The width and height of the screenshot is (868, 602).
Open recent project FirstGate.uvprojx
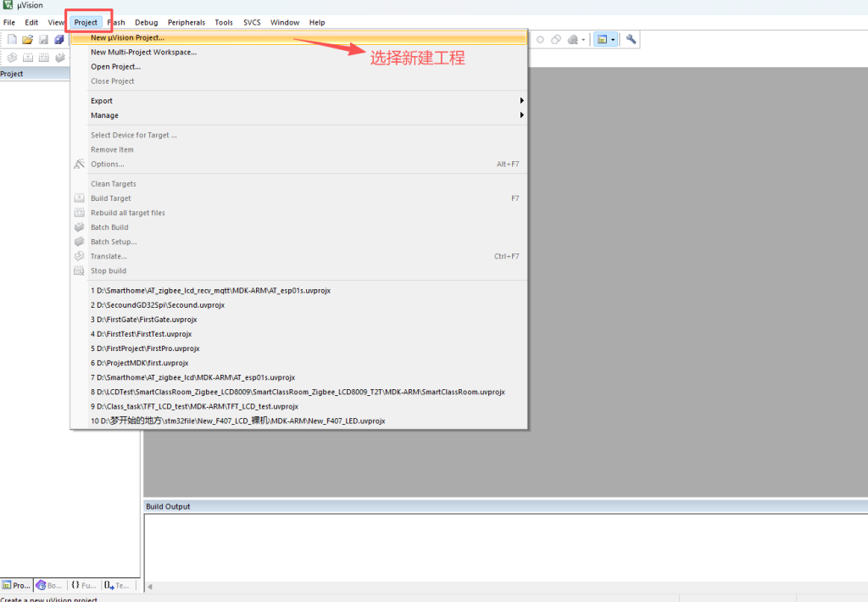143,319
